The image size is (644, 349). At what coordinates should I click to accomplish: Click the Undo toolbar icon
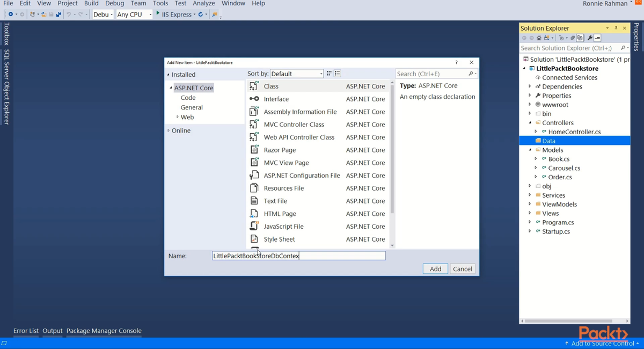pyautogui.click(x=68, y=14)
